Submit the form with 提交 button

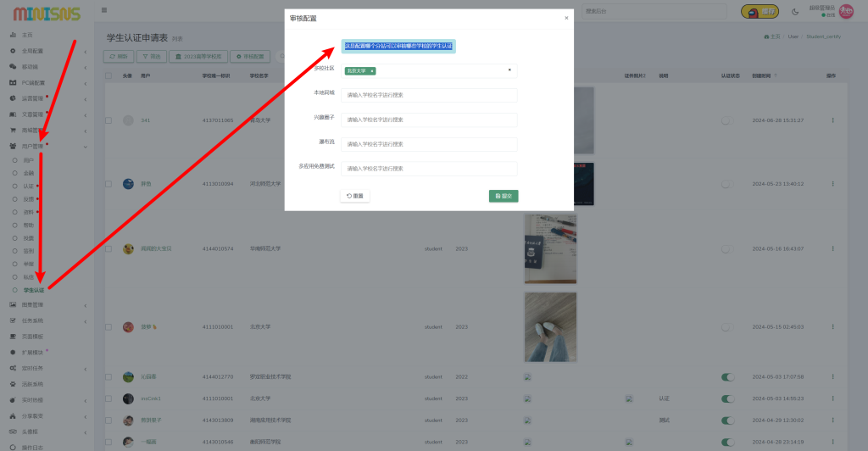pyautogui.click(x=504, y=196)
